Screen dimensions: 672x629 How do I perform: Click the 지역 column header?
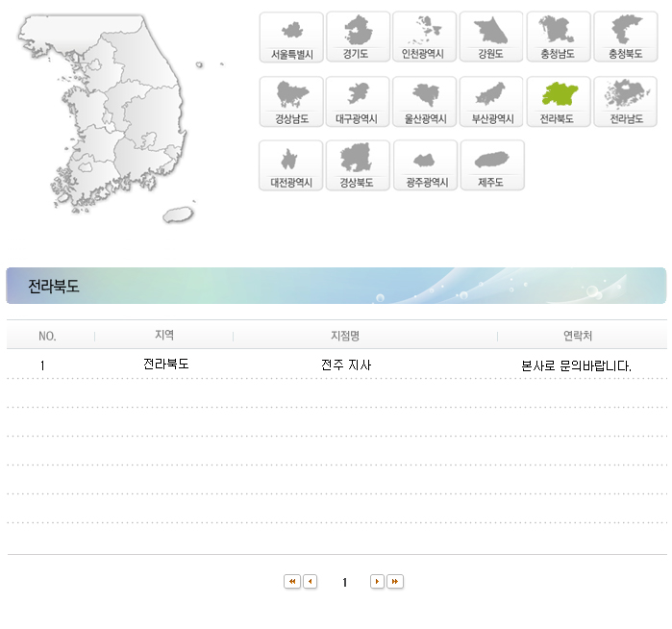[x=164, y=335]
